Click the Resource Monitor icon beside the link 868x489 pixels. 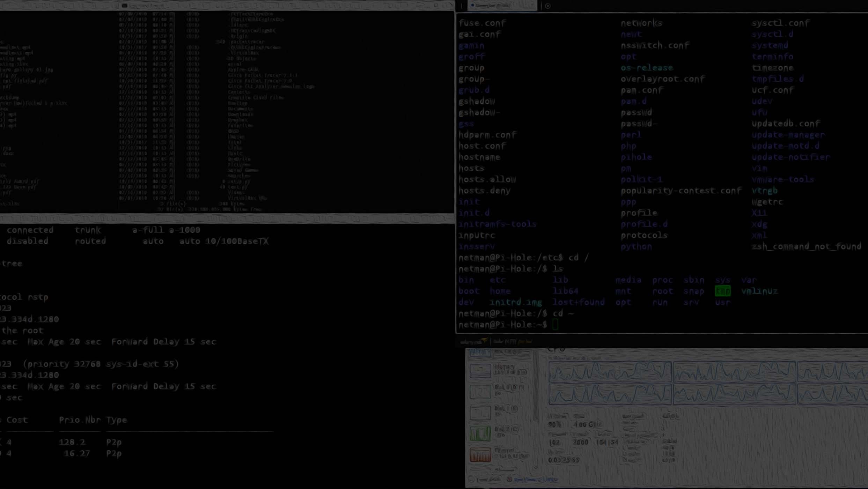509,480
